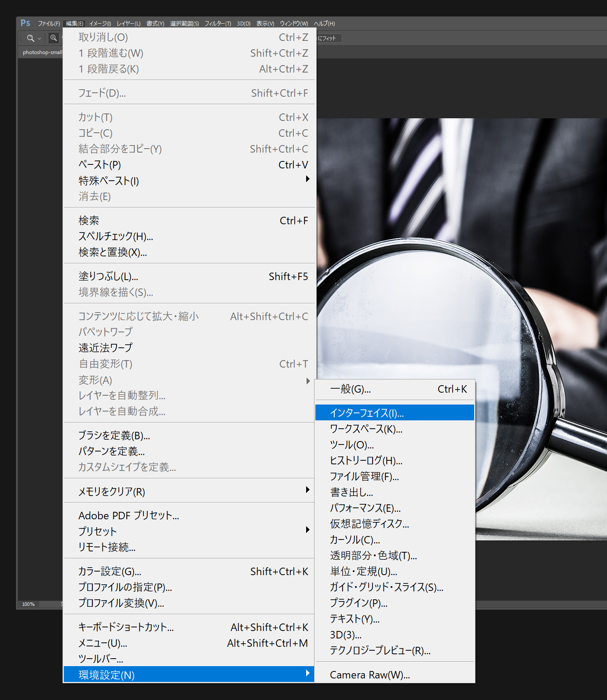
Task: Click the 100% zoom level field
Action: pyautogui.click(x=29, y=604)
